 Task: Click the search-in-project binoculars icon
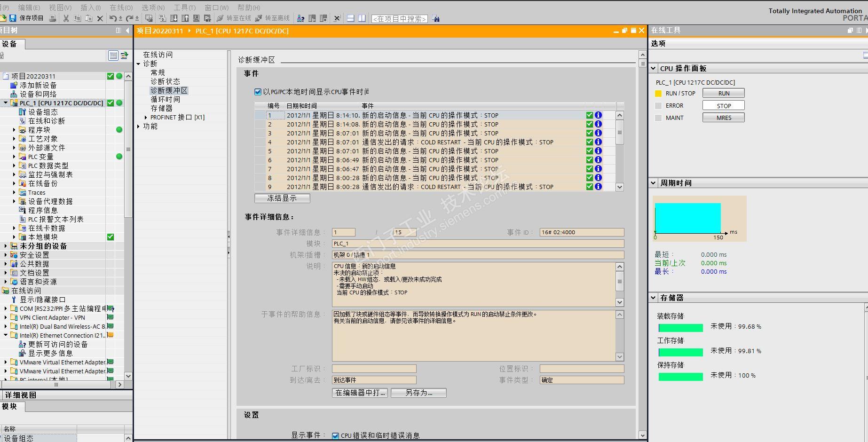point(436,19)
